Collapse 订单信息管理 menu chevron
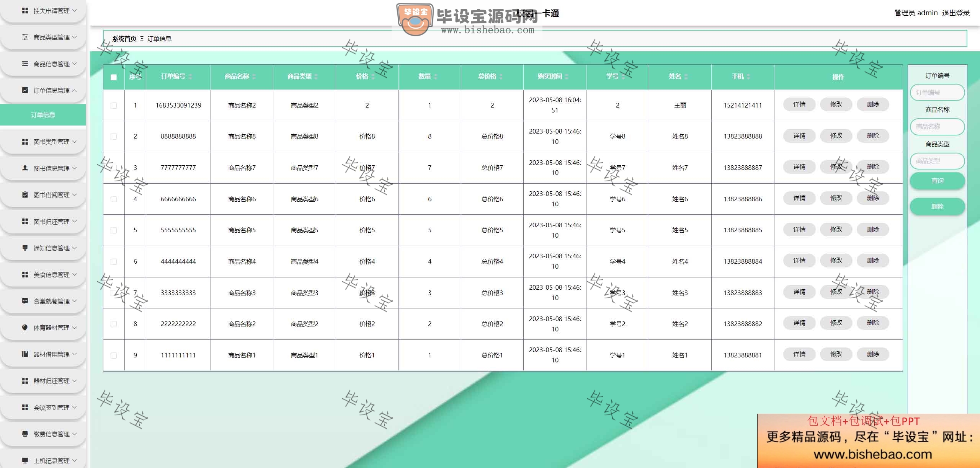Screen dimensions: 980x468 pyautogui.click(x=74, y=90)
